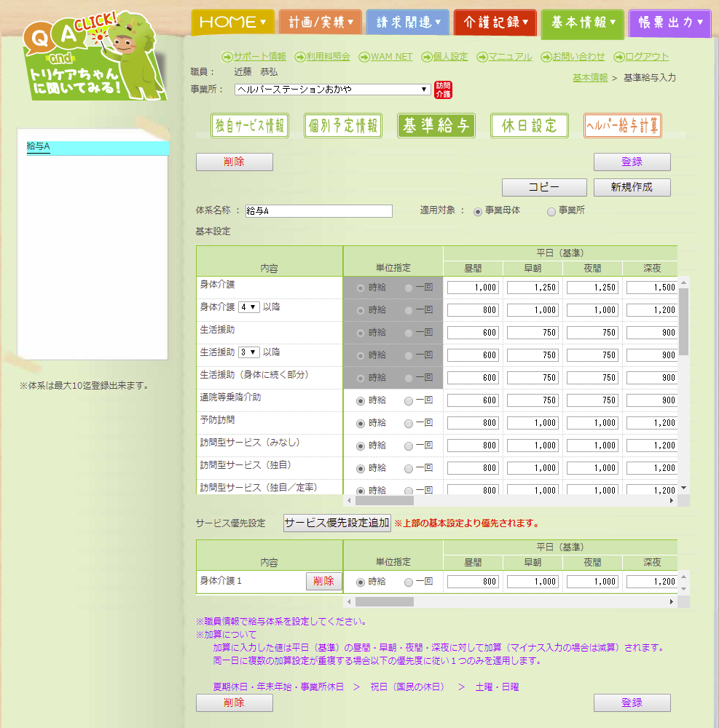719x728 pixels.
Task: Choose 一回 for the 通院等乗降介助 row
Action: point(409,400)
